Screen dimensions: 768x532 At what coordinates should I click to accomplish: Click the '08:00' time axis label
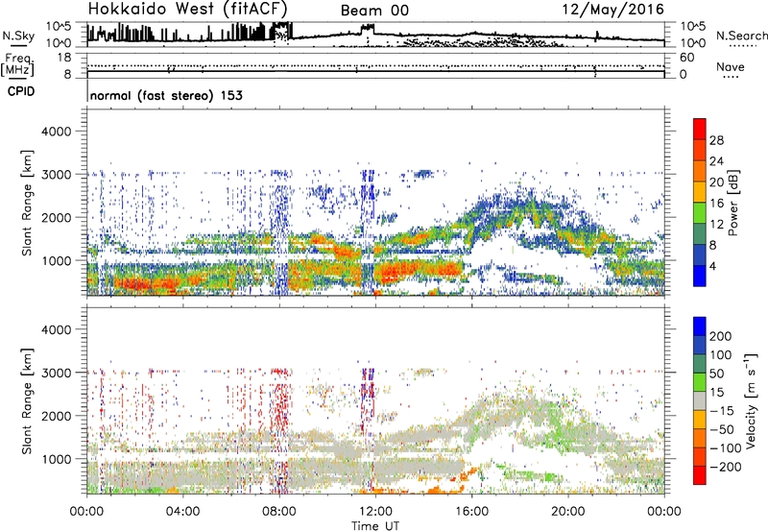[279, 512]
